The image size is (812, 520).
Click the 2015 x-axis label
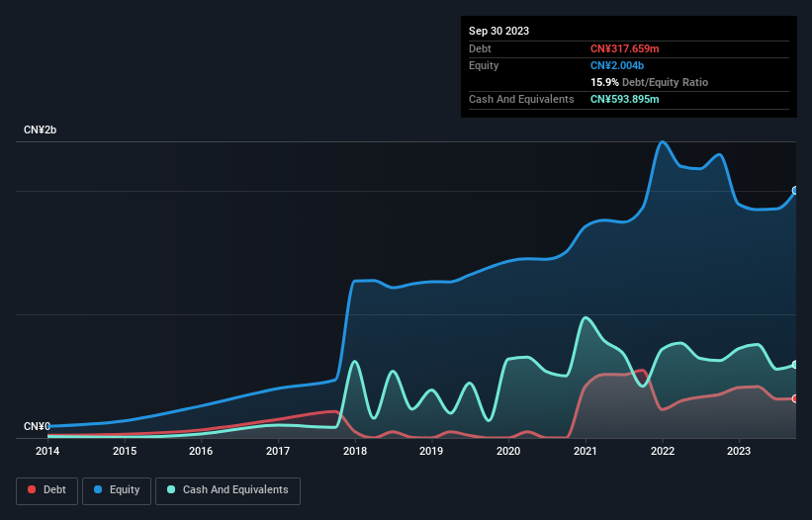125,451
